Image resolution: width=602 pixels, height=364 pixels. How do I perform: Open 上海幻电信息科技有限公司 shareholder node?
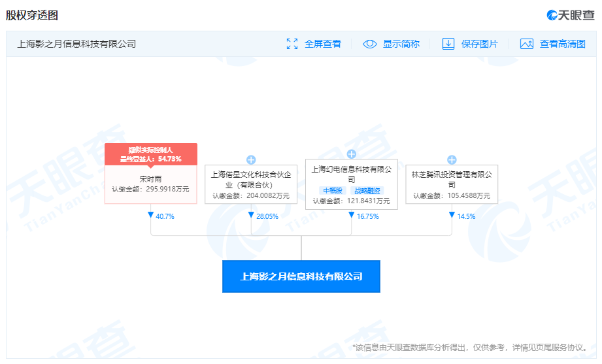click(351, 184)
